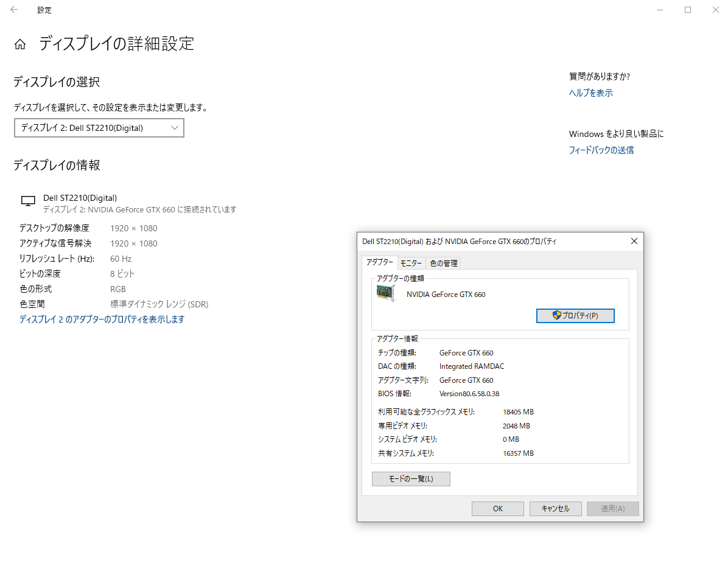Select the 標準ダイナミック レンジ (SDR) value

point(159,304)
